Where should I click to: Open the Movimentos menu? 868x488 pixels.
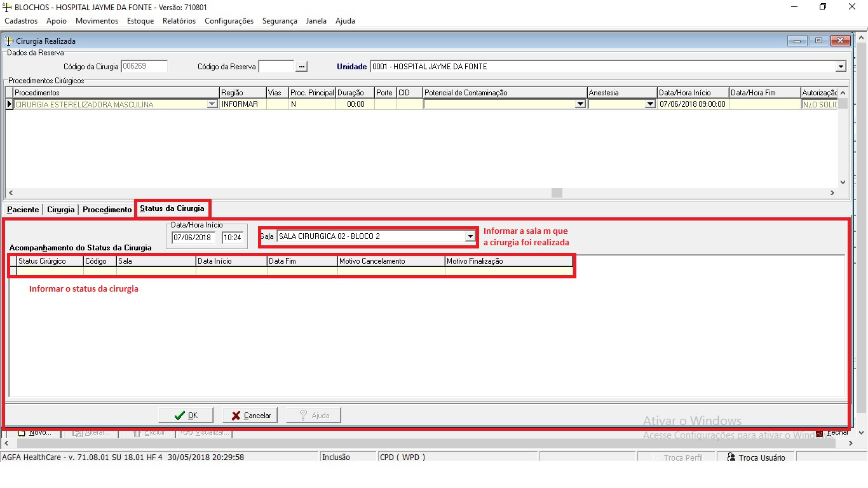click(x=97, y=21)
